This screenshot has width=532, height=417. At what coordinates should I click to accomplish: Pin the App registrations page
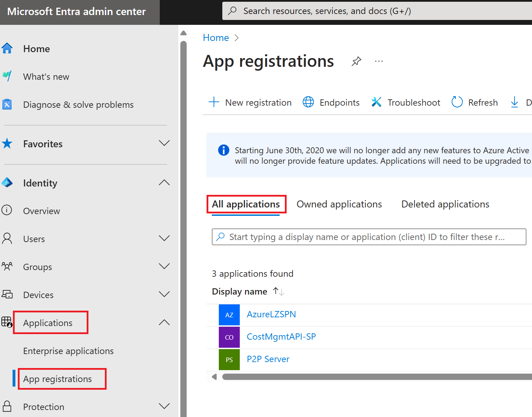pyautogui.click(x=356, y=61)
